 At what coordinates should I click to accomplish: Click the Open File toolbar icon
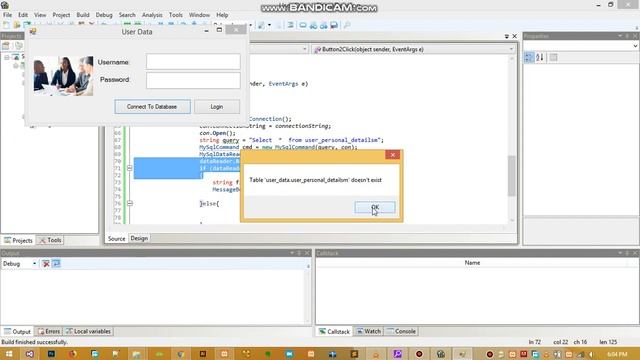click(17, 25)
